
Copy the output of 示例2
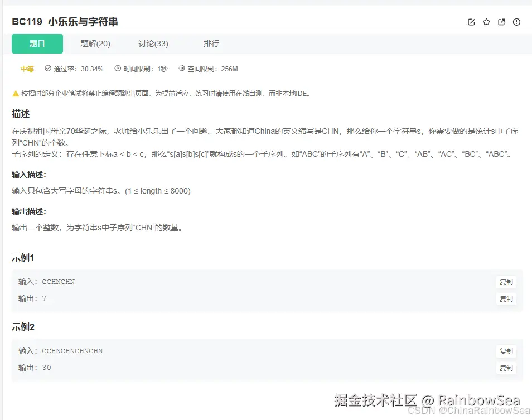[506, 368]
